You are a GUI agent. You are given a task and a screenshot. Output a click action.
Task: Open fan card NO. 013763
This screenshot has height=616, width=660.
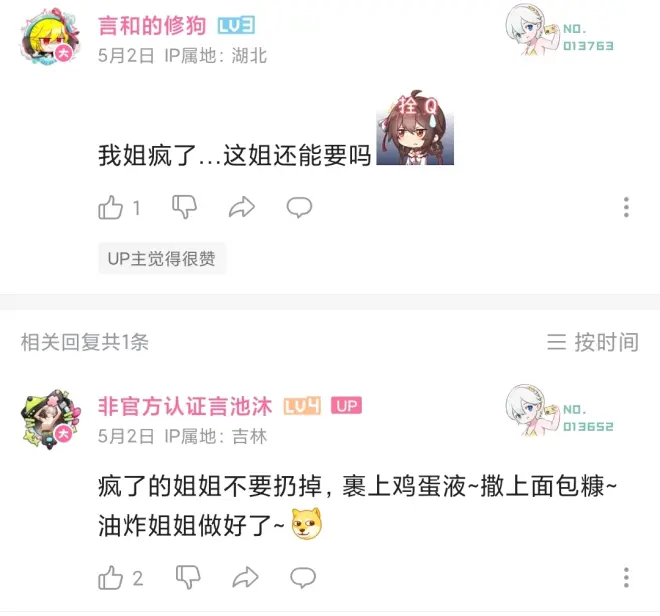[x=559, y=32]
